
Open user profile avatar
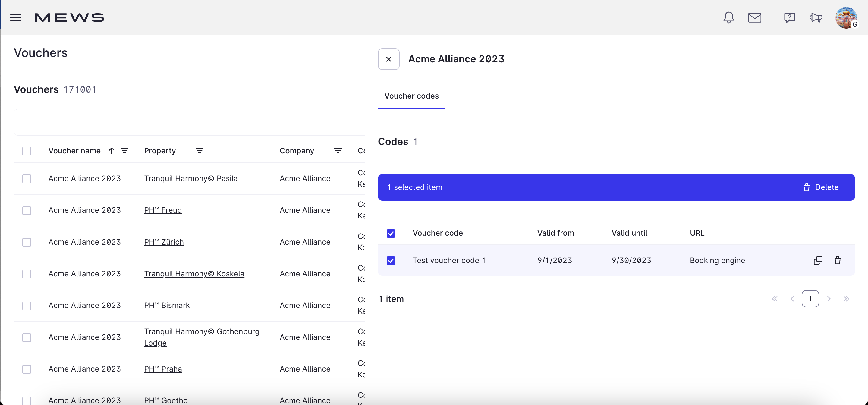click(x=846, y=17)
